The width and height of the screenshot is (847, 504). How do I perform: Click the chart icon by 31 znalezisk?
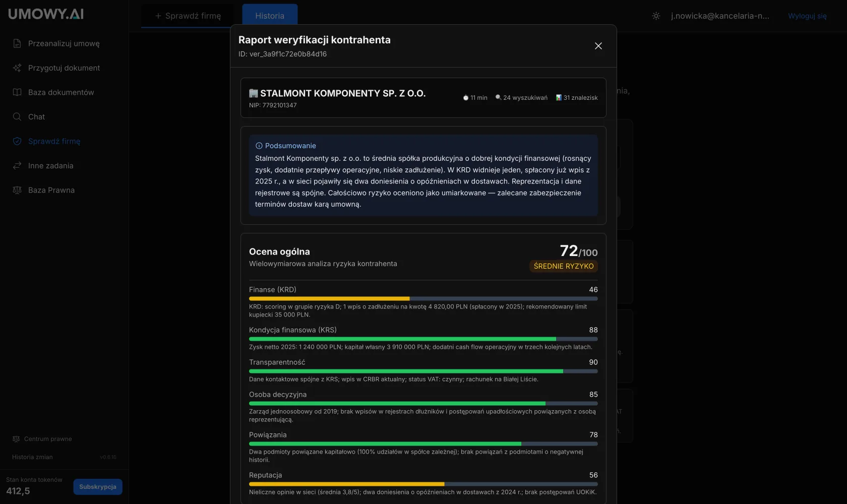(559, 98)
